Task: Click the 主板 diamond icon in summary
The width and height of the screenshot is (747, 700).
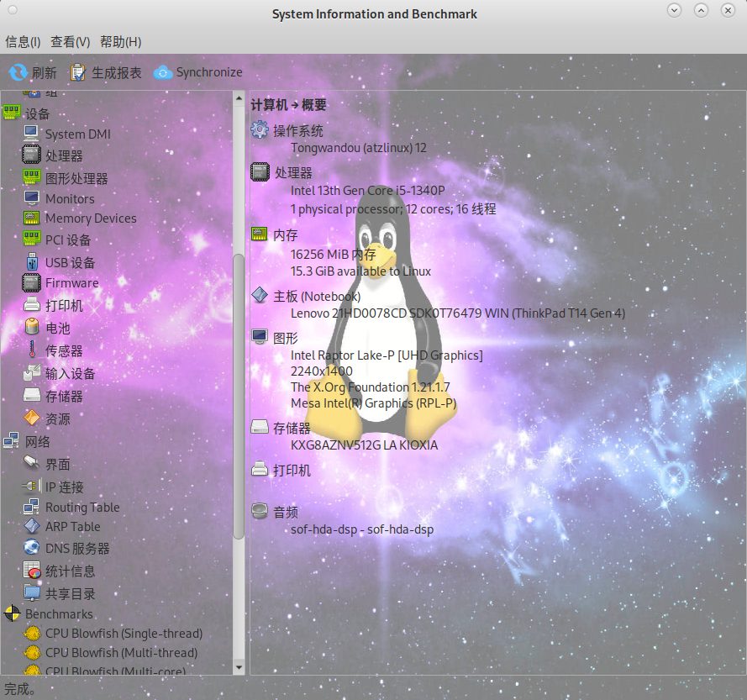Action: point(260,295)
